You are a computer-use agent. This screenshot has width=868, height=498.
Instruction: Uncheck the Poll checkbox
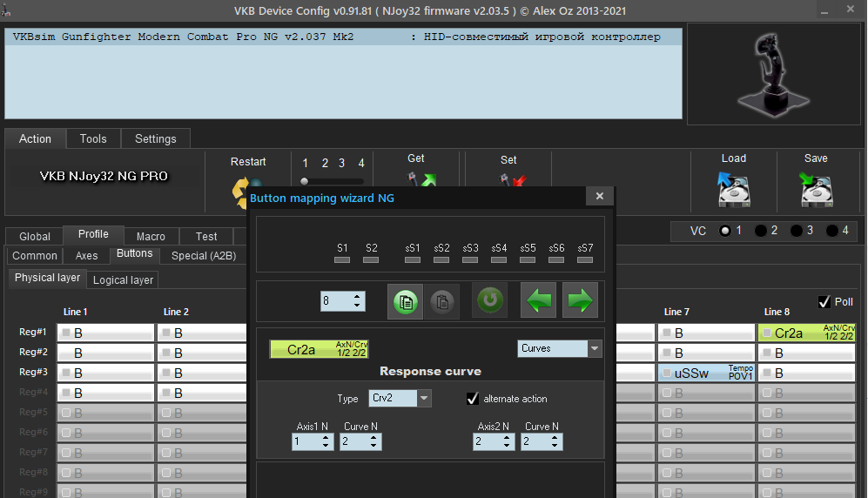pos(824,301)
